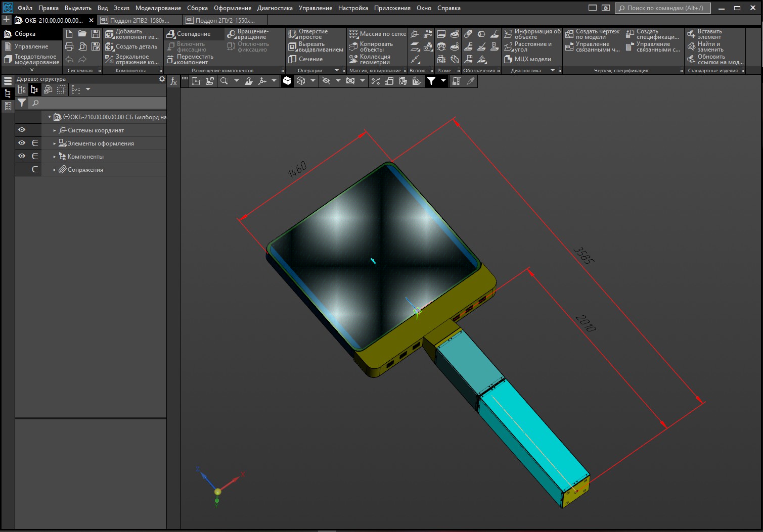Screen dimensions: 763x532
Task: Click the tree settings gear icon
Action: pyautogui.click(x=162, y=79)
